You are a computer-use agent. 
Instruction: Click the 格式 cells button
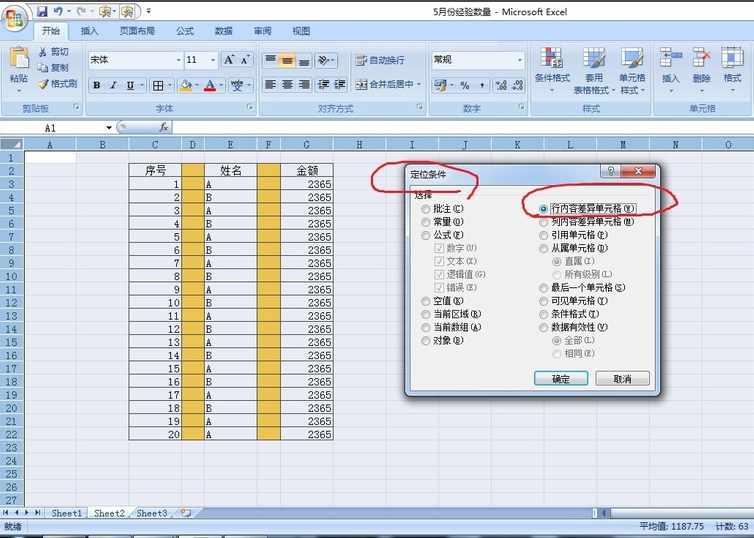pos(732,69)
